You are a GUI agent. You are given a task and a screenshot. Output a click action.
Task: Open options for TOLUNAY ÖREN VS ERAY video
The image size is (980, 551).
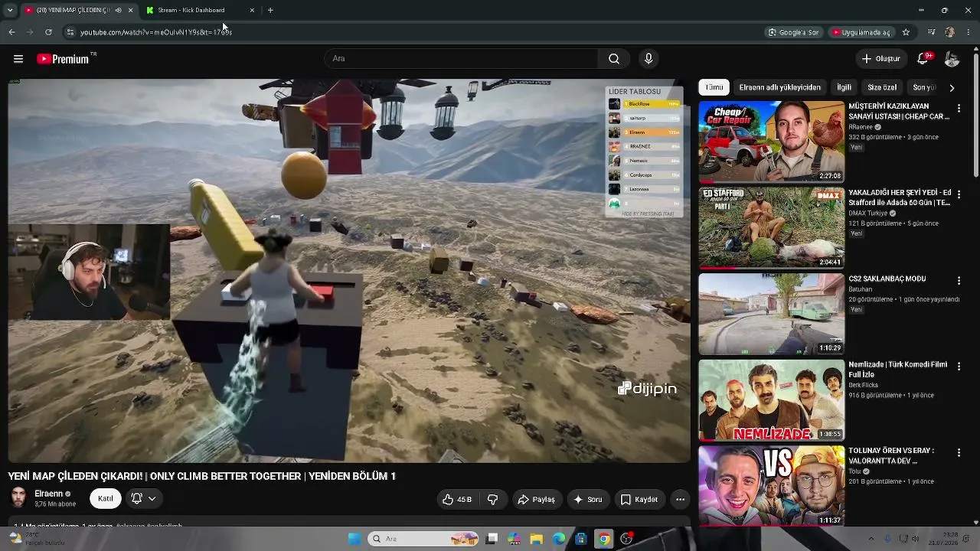[959, 453]
